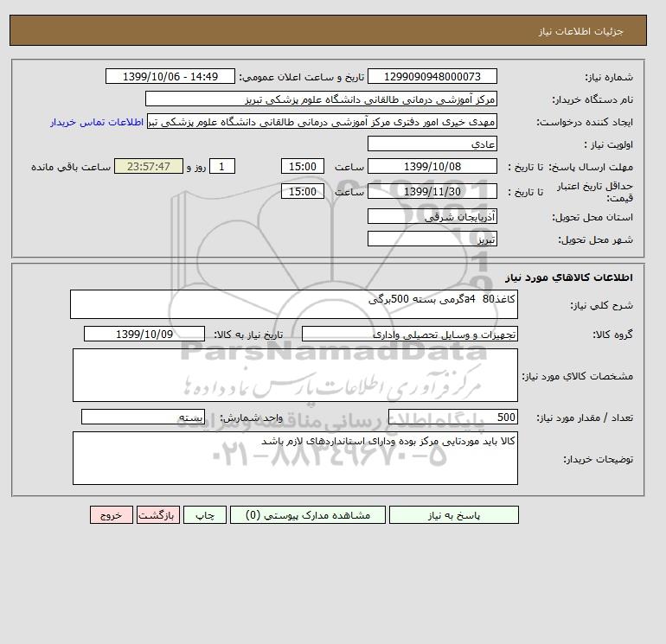Click the remaining days field showing 1
Screen dimensions: 666x644
click(222, 167)
